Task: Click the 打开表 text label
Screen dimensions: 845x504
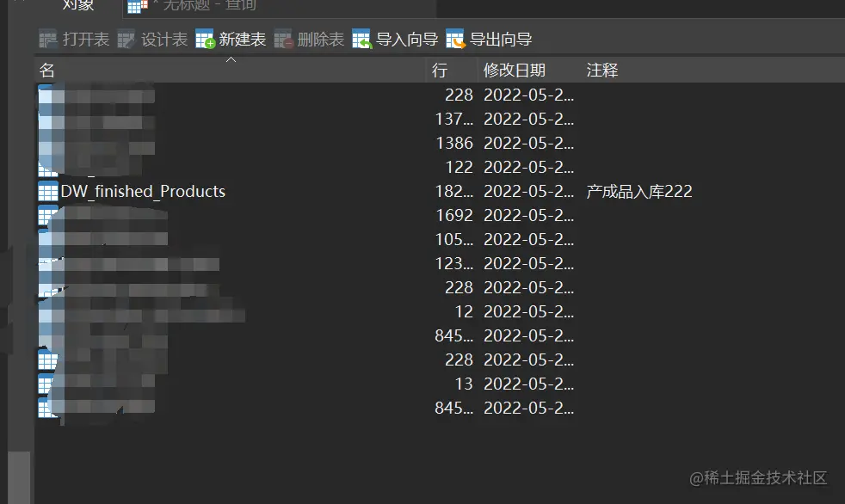Action: (x=86, y=40)
